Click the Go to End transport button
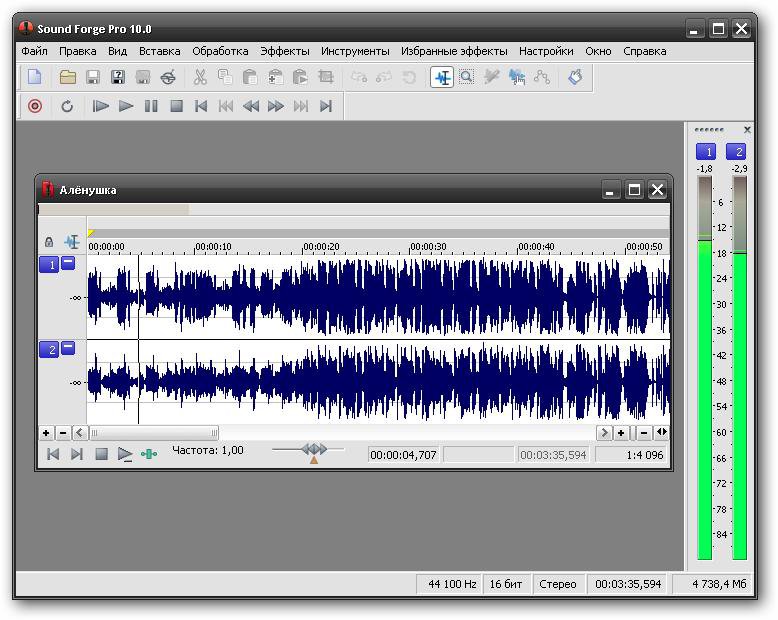This screenshot has width=778, height=620. coord(326,106)
